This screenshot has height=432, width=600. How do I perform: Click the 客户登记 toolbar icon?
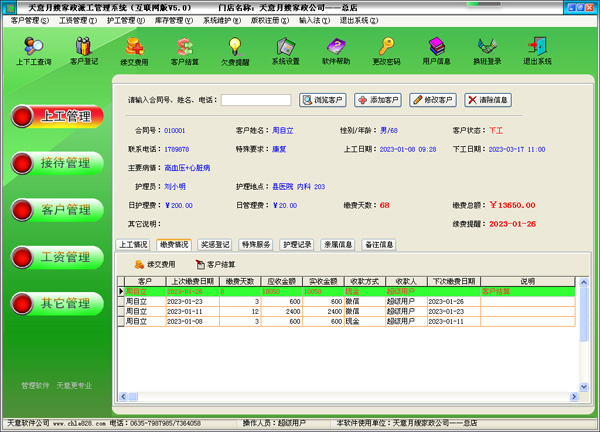[84, 51]
